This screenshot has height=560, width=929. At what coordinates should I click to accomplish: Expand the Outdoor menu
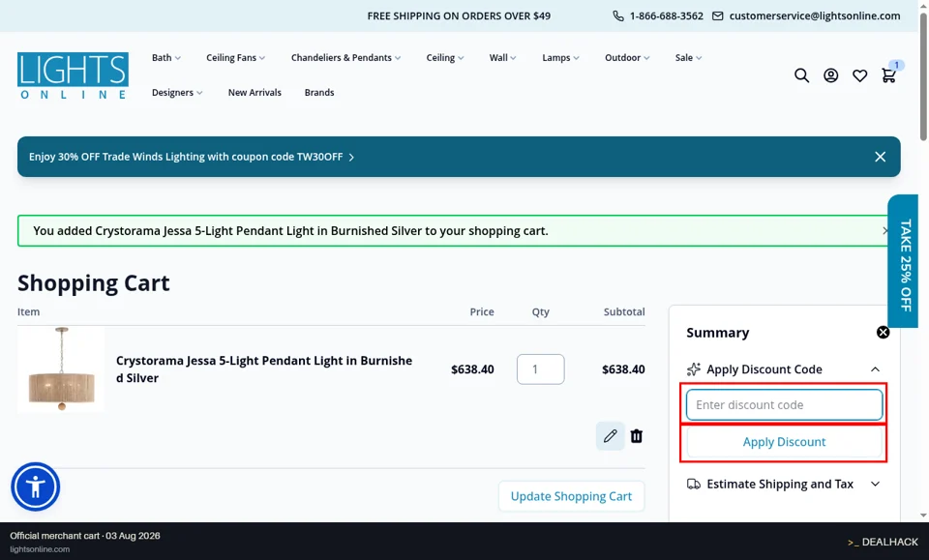627,57
